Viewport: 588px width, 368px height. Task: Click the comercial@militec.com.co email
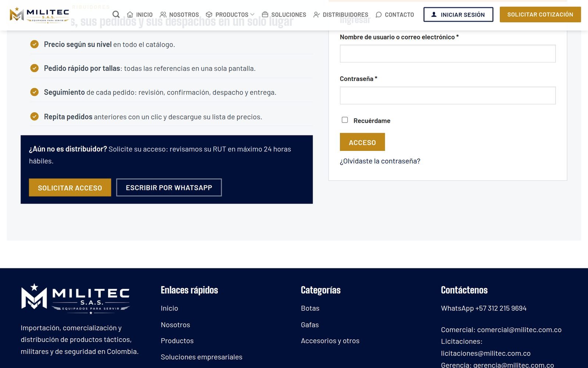click(x=519, y=330)
